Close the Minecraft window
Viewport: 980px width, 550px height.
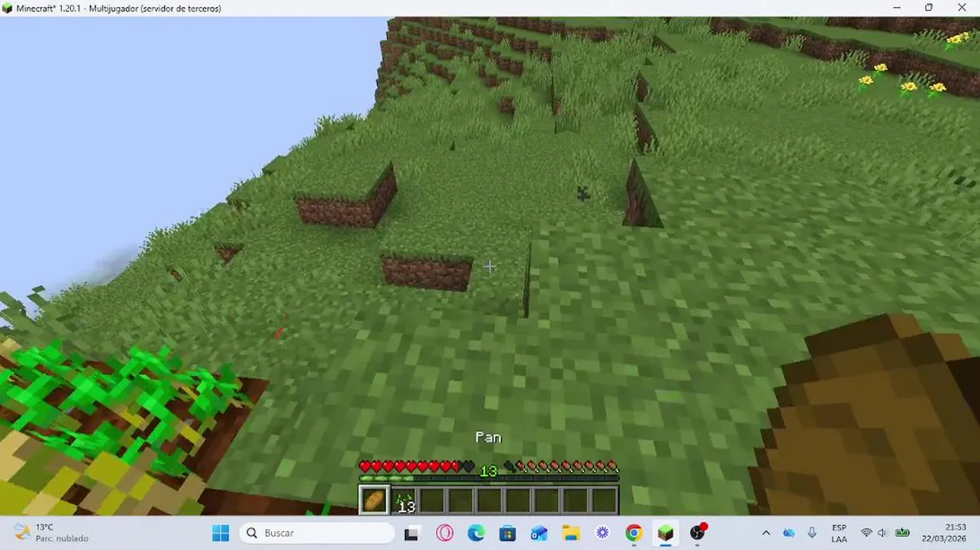tap(962, 8)
